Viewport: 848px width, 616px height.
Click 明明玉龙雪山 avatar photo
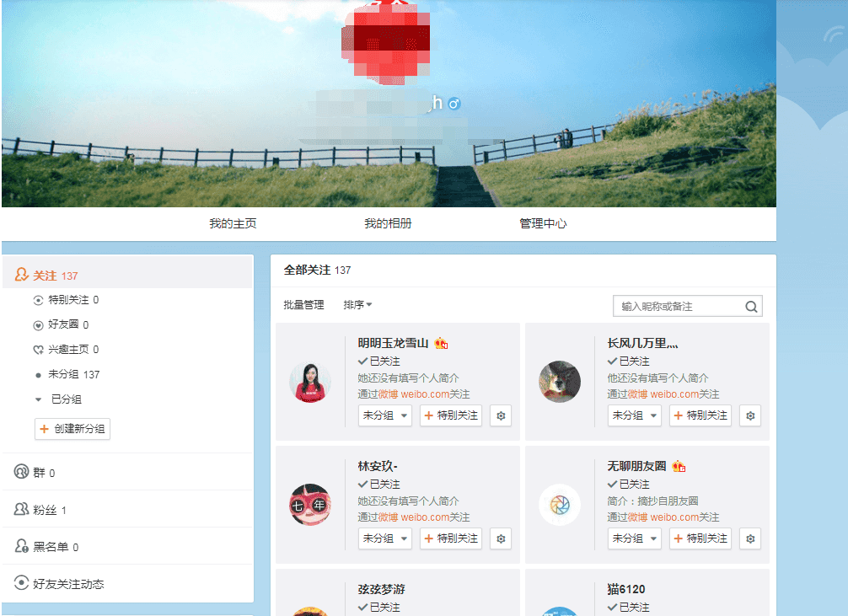310,382
